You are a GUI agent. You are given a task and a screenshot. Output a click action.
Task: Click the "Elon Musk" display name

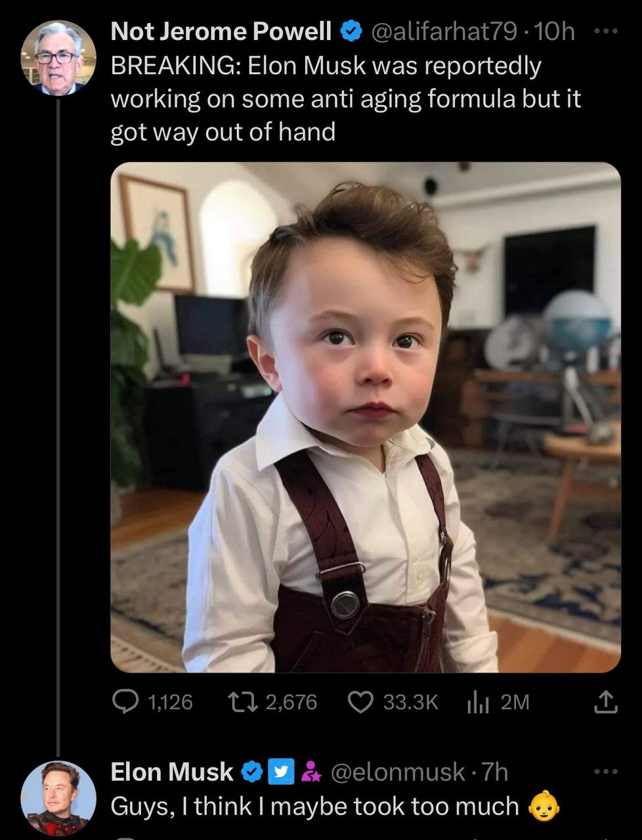click(x=172, y=772)
